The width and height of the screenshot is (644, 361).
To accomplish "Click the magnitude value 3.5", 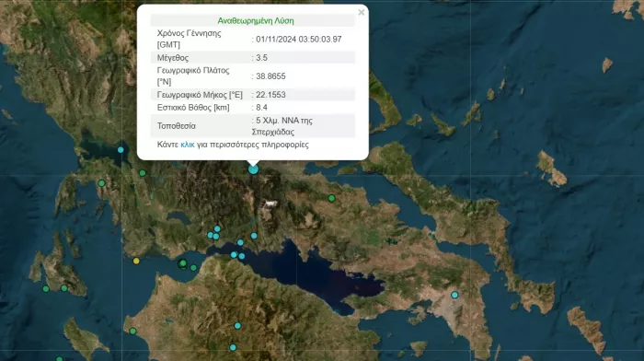I will click(261, 58).
